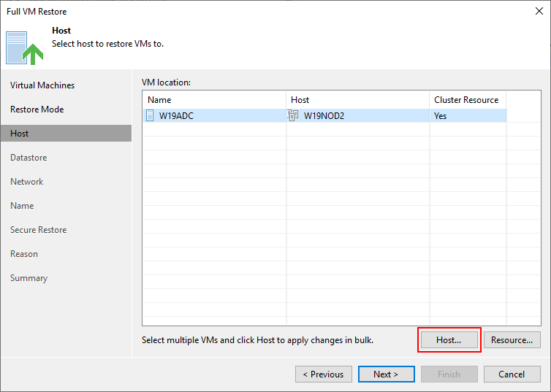The height and width of the screenshot is (392, 551).
Task: Click the W19ADC virtual machine icon
Action: (150, 115)
